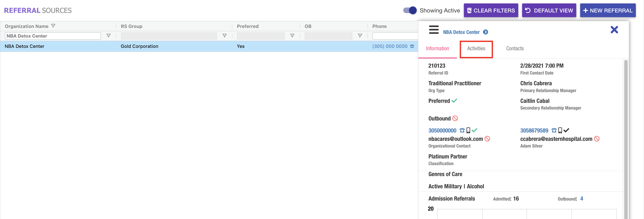Close the NBA Detox Center detail panel
Viewport: 644px width, 219px height.
(614, 30)
